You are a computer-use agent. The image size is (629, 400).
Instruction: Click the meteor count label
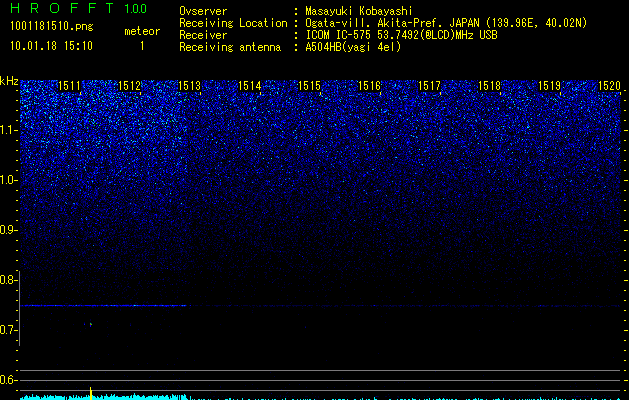pyautogui.click(x=142, y=31)
